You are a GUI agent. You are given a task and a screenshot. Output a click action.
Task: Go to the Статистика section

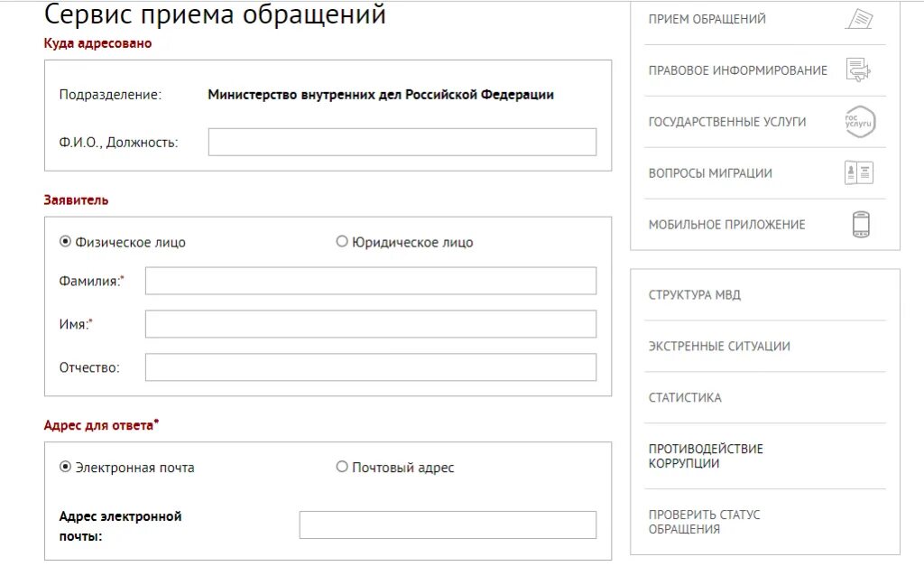(685, 397)
